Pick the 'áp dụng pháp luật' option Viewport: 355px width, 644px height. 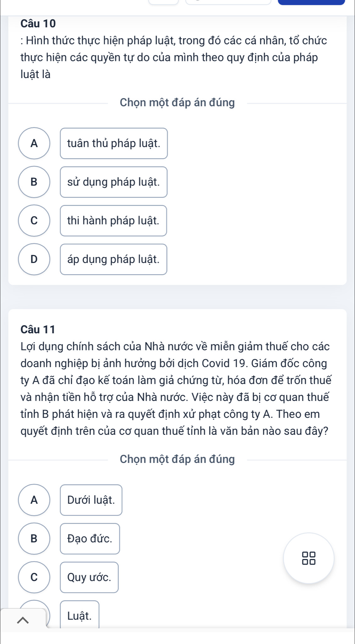pos(114,259)
